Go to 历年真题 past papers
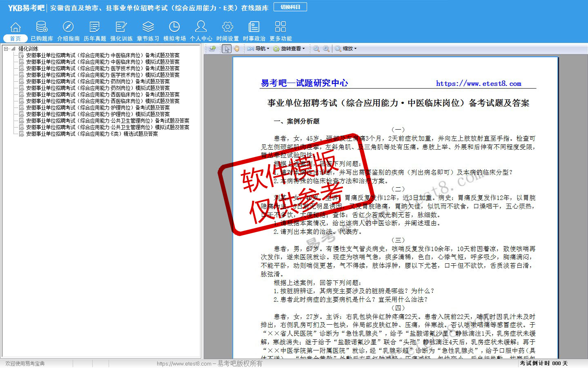 point(95,27)
